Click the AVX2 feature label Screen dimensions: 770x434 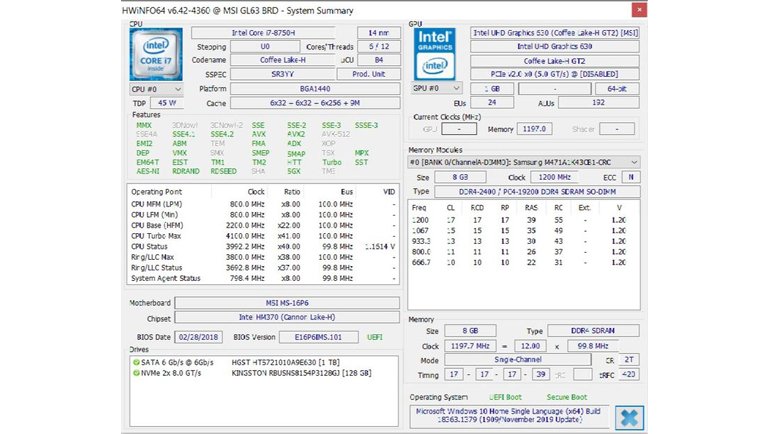point(296,134)
